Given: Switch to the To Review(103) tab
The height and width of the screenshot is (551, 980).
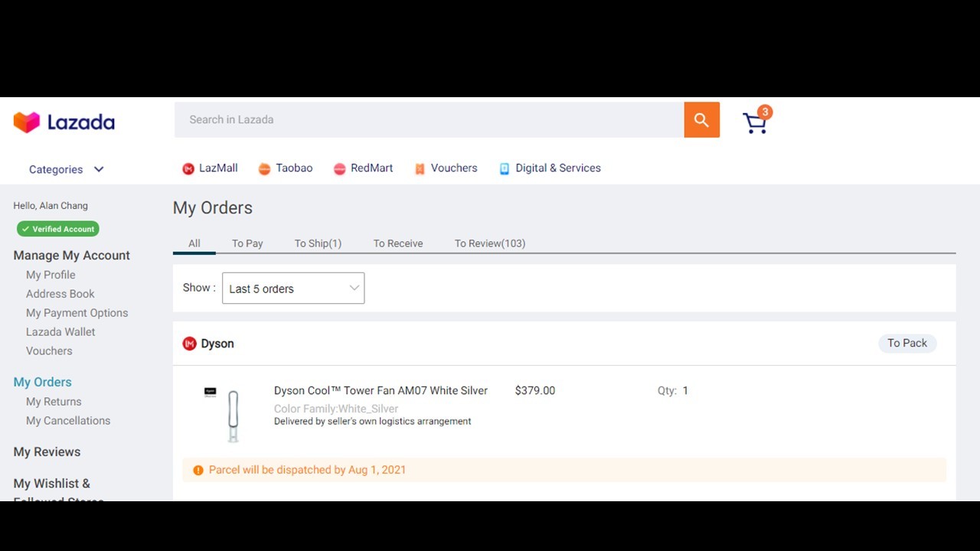Looking at the screenshot, I should [x=490, y=243].
